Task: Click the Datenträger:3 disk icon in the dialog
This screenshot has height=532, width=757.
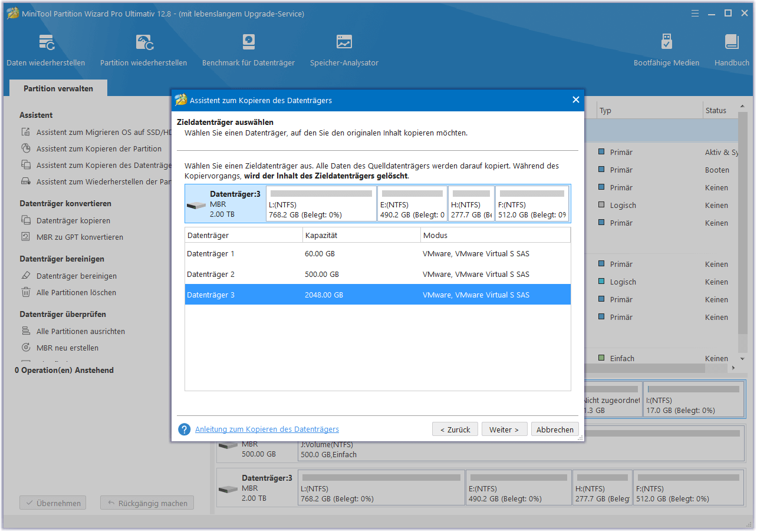Action: (x=196, y=206)
